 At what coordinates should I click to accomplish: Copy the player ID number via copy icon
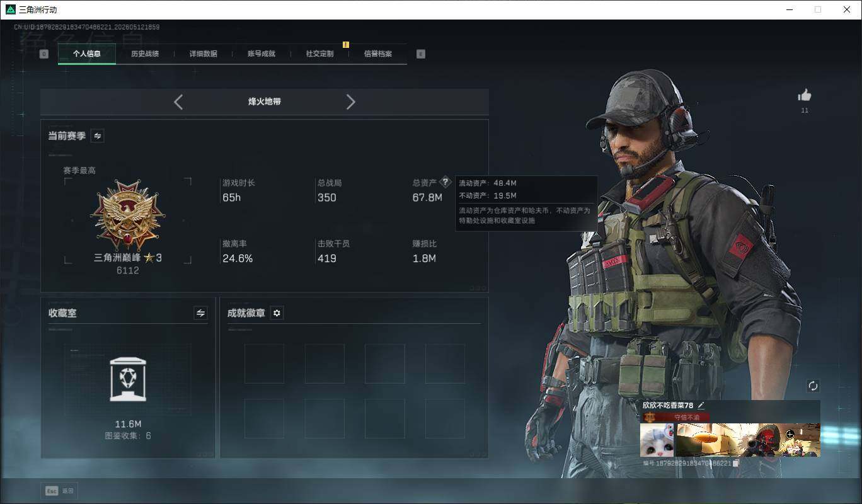tap(736, 463)
